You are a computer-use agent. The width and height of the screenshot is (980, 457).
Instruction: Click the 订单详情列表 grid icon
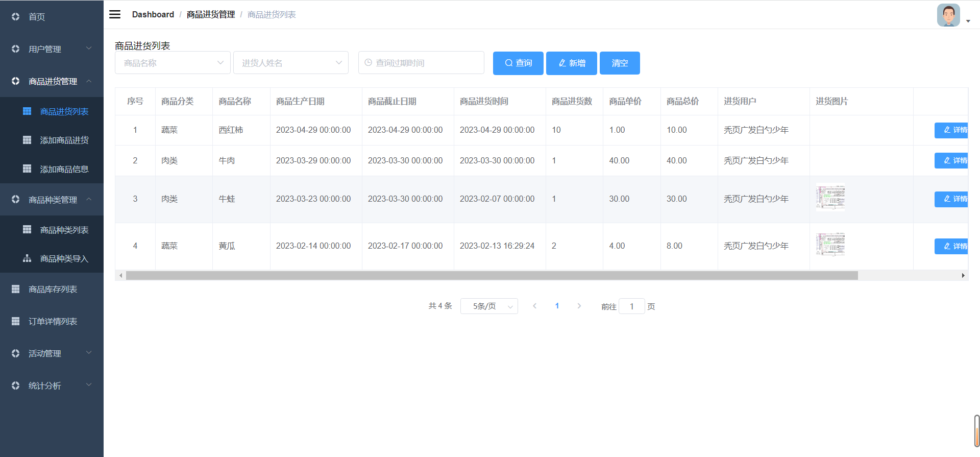(x=15, y=321)
